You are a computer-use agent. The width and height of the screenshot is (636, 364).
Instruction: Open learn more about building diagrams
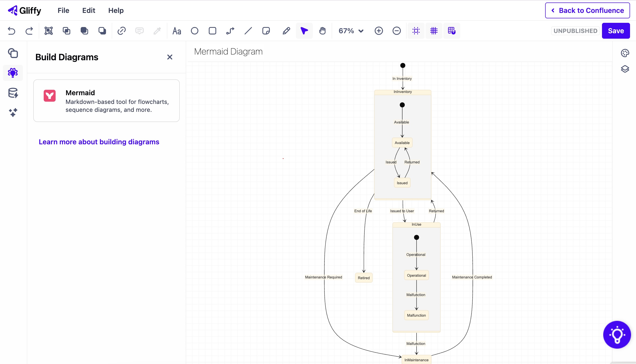tap(99, 142)
